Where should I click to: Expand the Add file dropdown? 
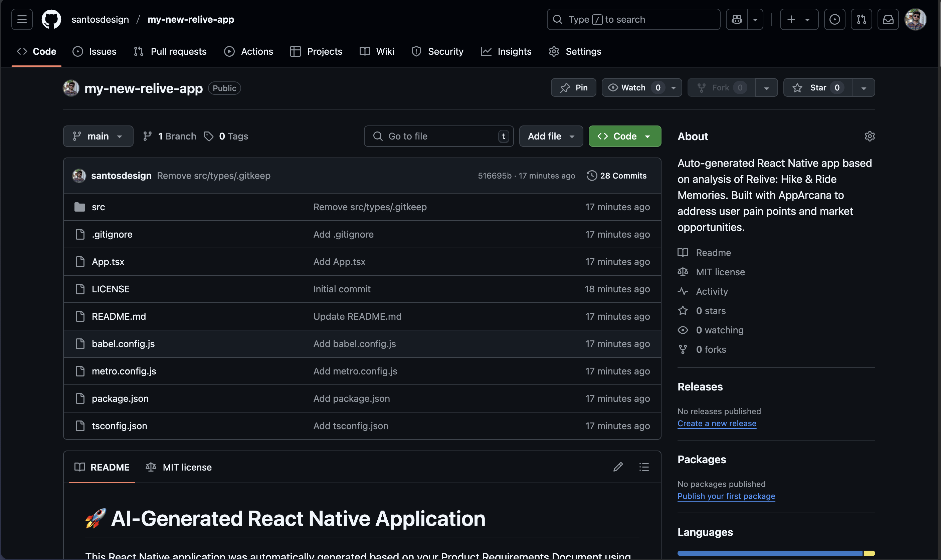click(551, 136)
